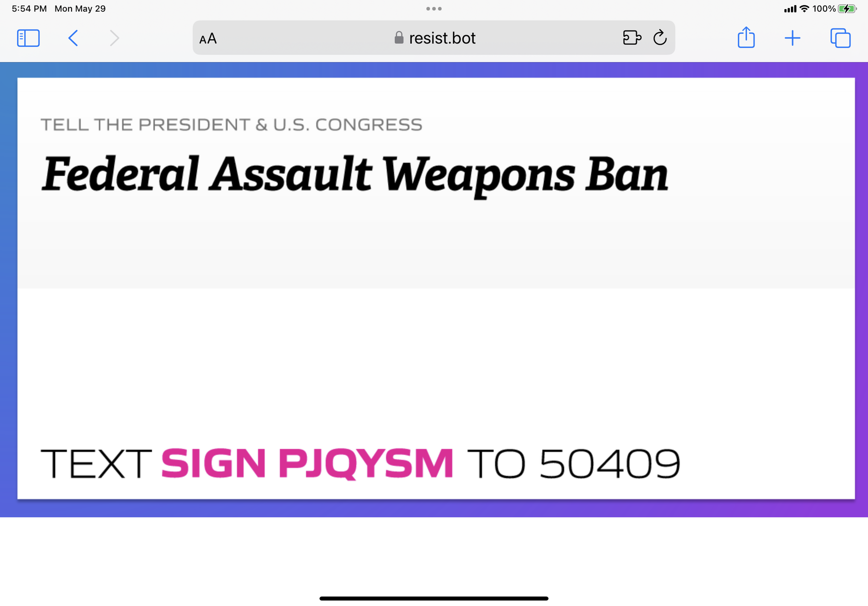
Task: Open a new tab with plus
Action: pos(792,38)
